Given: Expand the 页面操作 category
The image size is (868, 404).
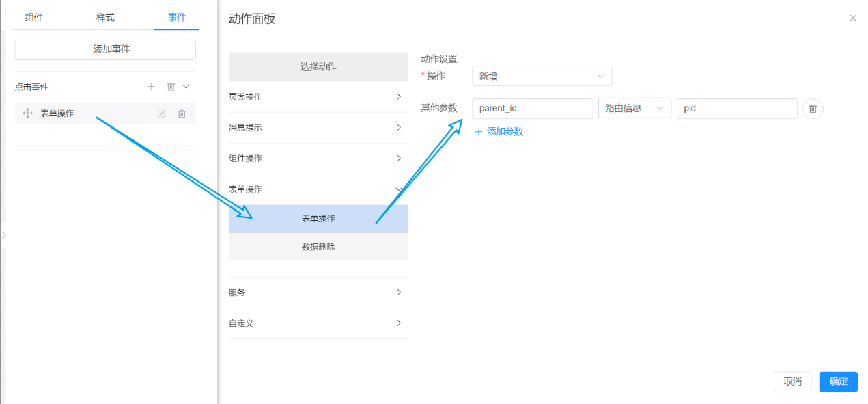Looking at the screenshot, I should point(318,97).
